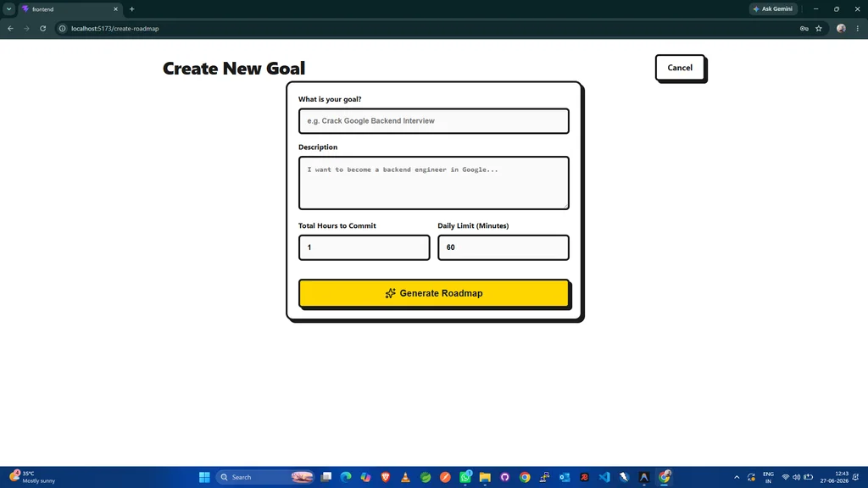Screen dimensions: 868x488
Task: Open the first Chrome icon in the taskbar
Action: tap(525, 477)
